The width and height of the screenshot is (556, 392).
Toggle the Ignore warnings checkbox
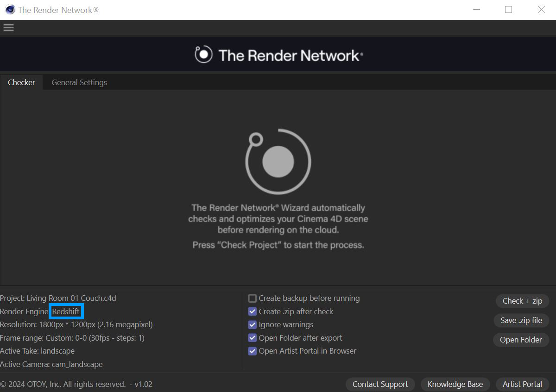click(253, 325)
